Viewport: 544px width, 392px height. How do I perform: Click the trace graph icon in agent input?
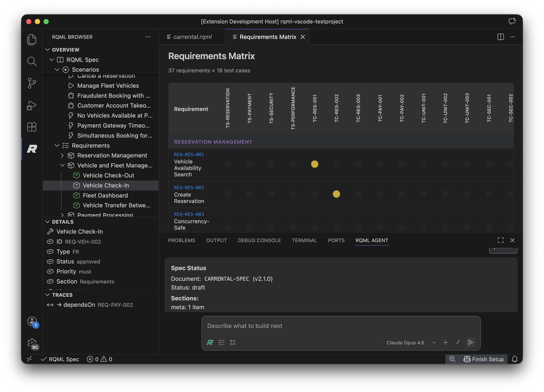[x=232, y=343]
